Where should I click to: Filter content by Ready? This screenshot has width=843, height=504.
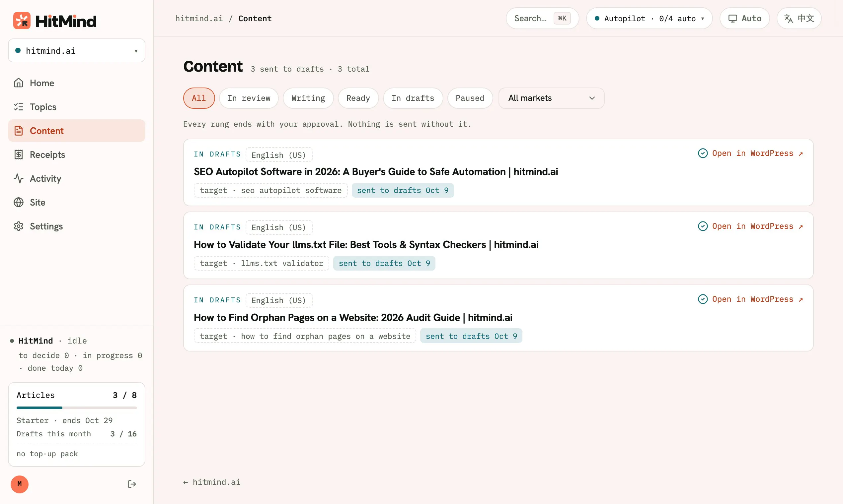[358, 98]
